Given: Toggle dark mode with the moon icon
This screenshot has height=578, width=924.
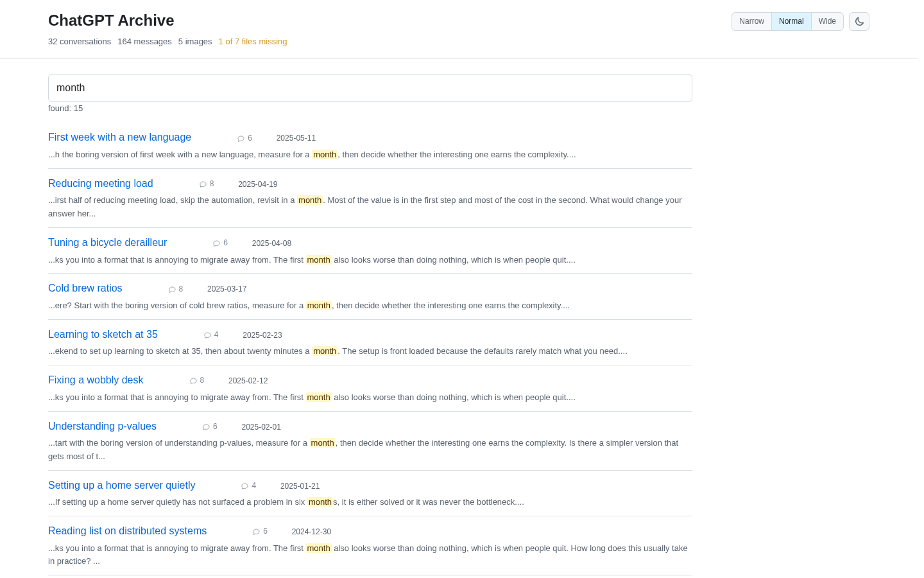Looking at the screenshot, I should click(859, 21).
